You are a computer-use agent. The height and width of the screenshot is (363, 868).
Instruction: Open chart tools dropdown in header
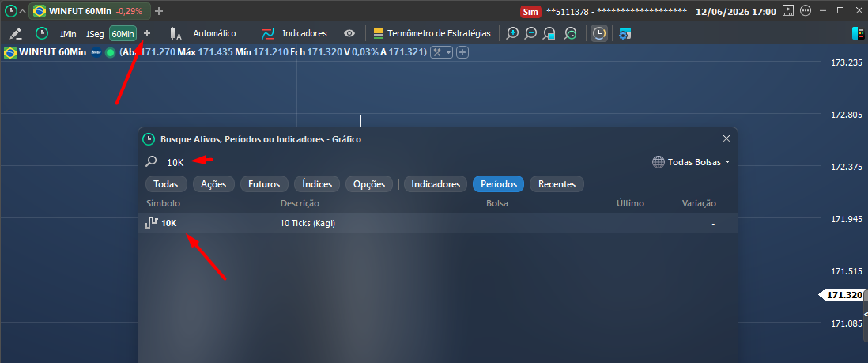(441, 52)
